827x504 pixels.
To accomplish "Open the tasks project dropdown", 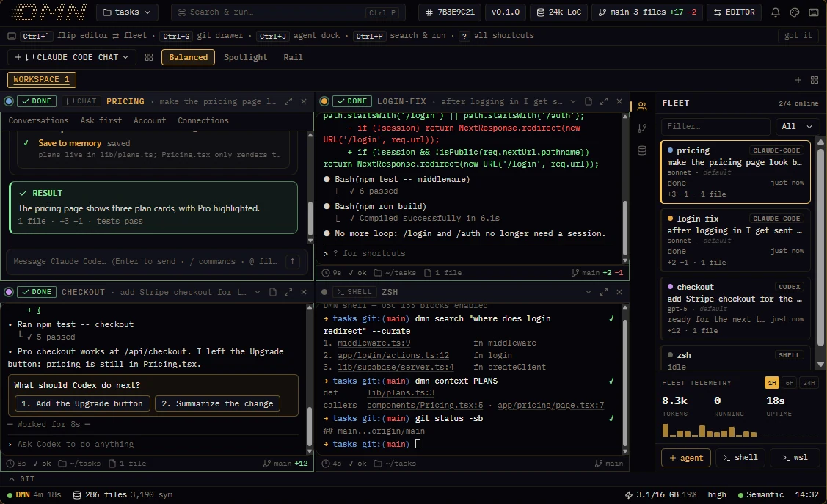I will (127, 12).
